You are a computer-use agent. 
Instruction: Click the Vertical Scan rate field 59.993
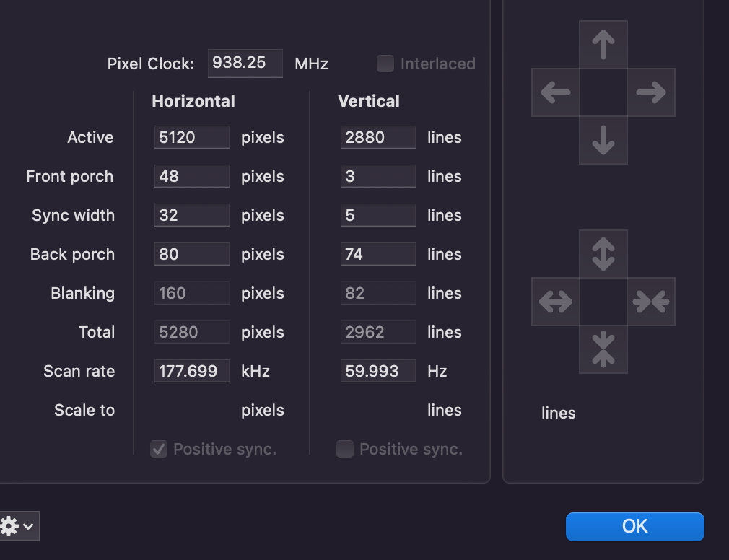(x=378, y=371)
